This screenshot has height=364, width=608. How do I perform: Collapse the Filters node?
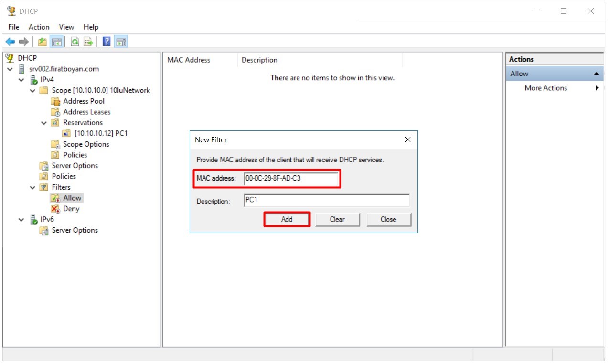pos(32,187)
